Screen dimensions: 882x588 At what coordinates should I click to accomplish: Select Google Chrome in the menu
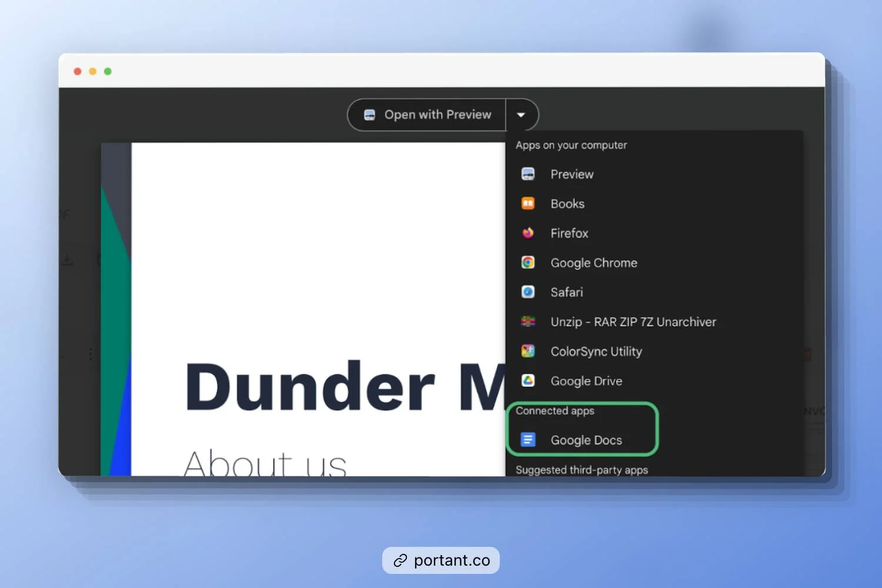click(x=654, y=262)
